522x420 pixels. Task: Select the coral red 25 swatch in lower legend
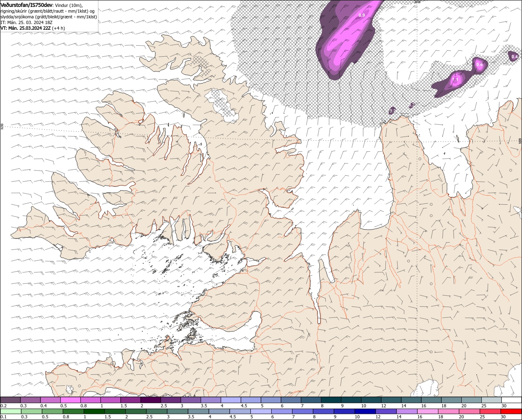coord(491,411)
